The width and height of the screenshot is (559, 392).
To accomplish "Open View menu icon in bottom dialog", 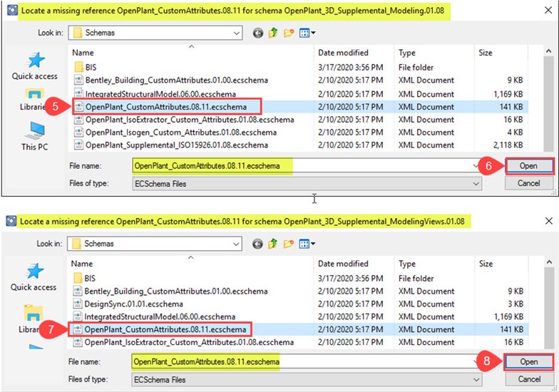I will tap(307, 244).
